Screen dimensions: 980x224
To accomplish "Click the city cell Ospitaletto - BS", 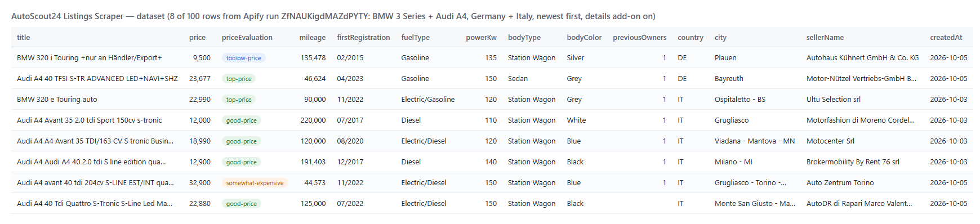I will point(740,100).
